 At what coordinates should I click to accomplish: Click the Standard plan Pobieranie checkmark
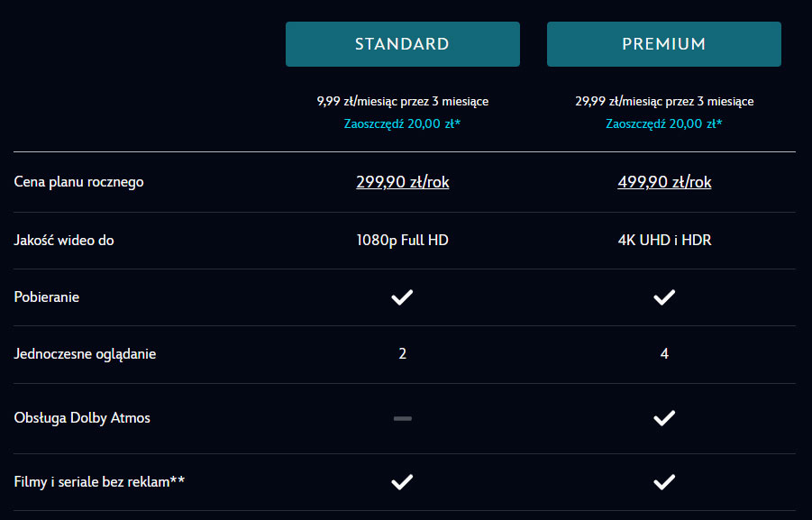(402, 297)
